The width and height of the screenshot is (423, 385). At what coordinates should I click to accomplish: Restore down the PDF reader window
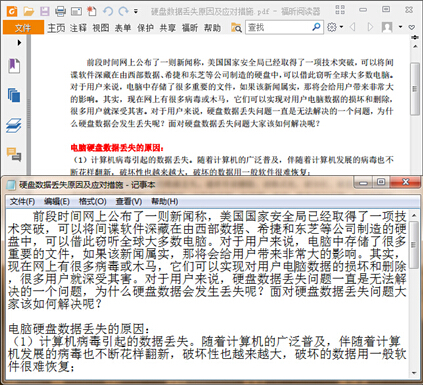click(386, 9)
